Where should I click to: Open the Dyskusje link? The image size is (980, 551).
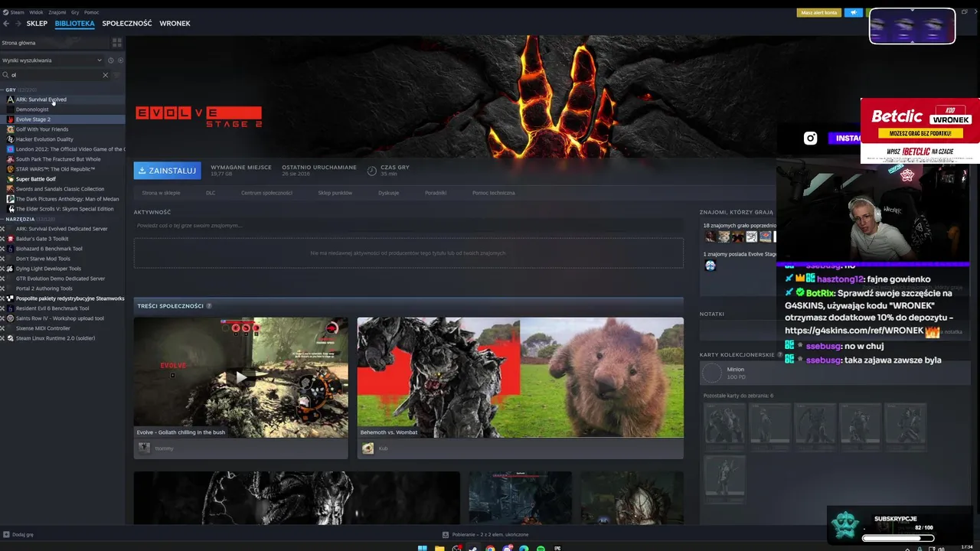388,193
